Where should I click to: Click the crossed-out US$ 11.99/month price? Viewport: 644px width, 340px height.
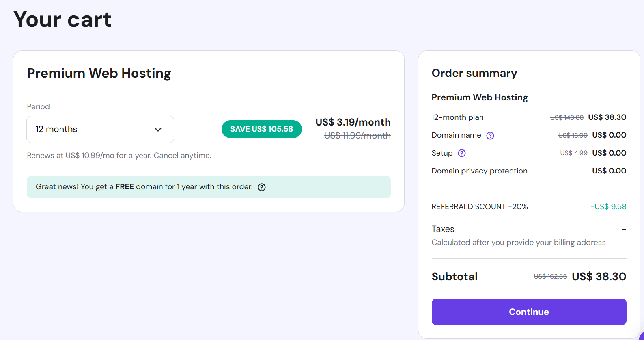click(x=358, y=136)
